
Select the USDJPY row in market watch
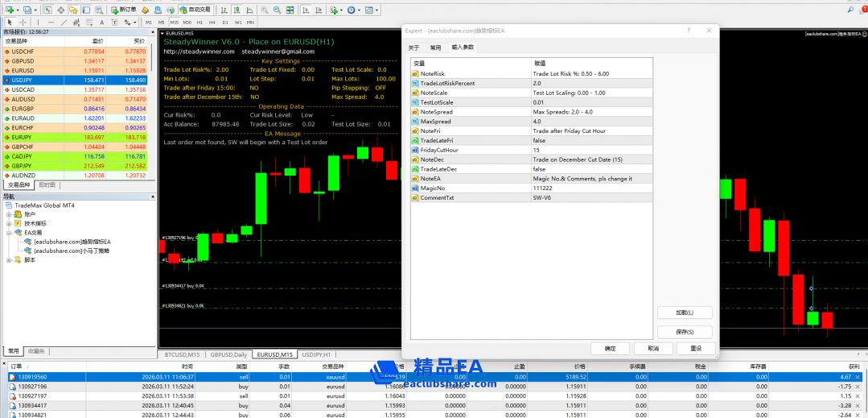pos(24,81)
